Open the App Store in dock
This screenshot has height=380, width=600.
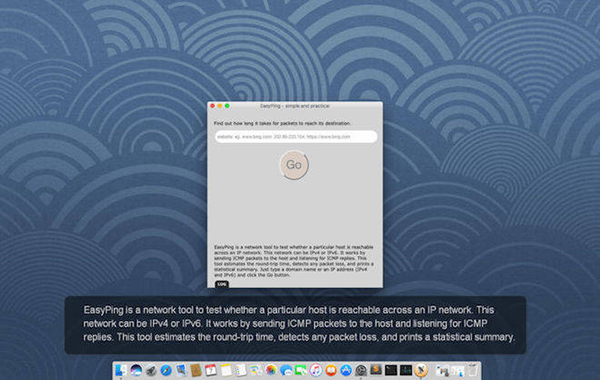[346, 370]
